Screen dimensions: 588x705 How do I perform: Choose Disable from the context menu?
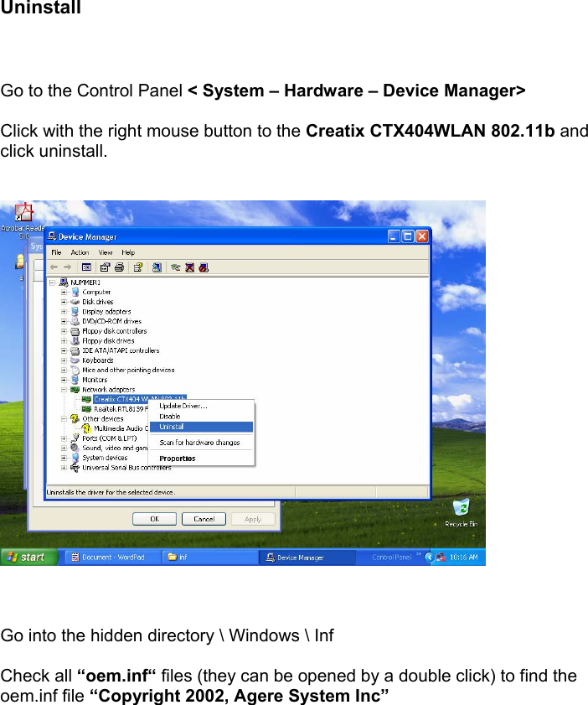[x=201, y=417]
